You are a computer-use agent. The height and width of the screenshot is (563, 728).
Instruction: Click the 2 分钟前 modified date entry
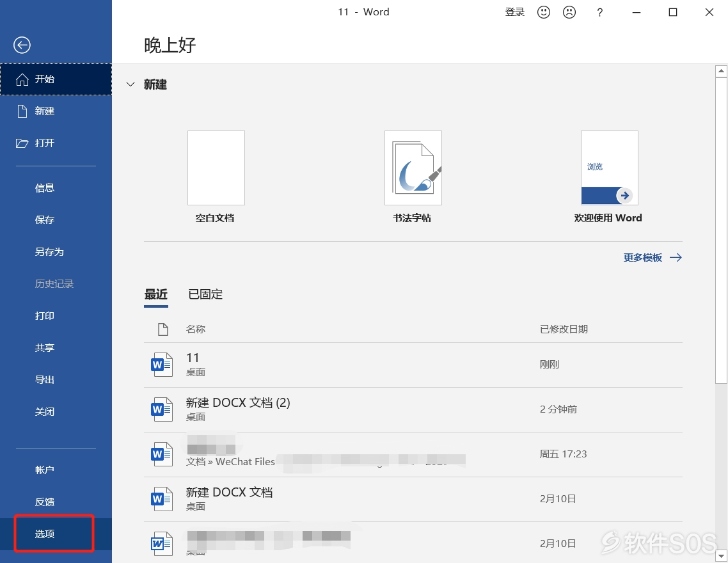(x=558, y=409)
